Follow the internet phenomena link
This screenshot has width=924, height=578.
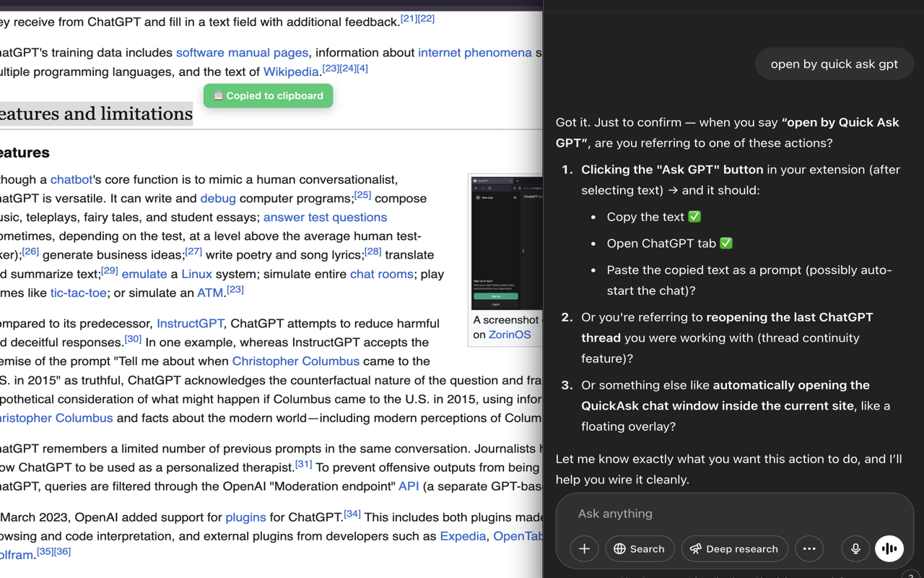tap(475, 52)
